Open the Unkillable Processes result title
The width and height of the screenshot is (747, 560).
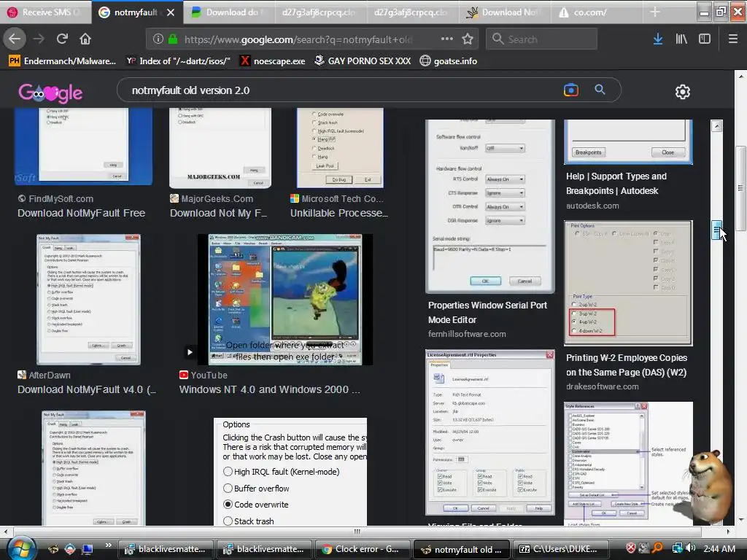[x=339, y=214]
